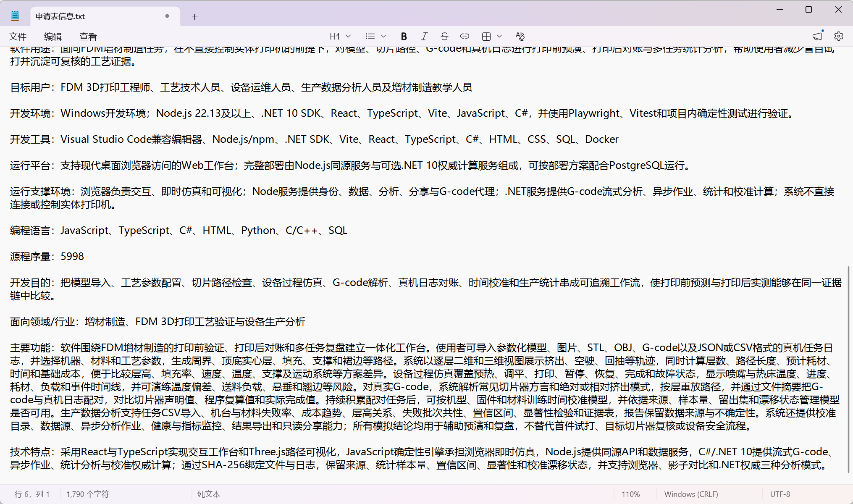
Task: Select the 申请表信息.txt tab
Action: [x=105, y=16]
